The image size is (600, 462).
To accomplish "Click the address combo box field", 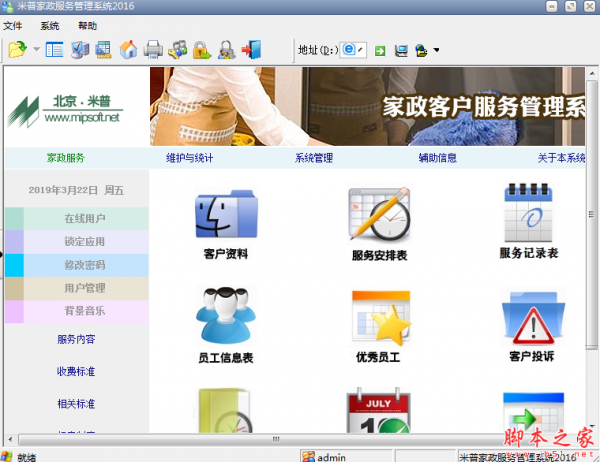I will 353,50.
